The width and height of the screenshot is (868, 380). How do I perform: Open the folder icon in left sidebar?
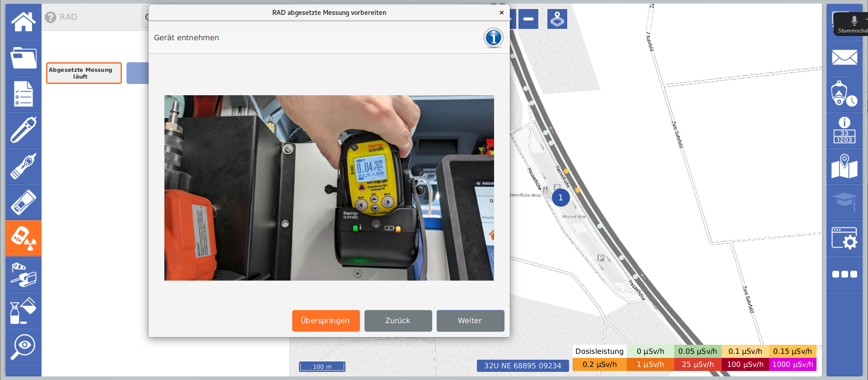tap(23, 58)
